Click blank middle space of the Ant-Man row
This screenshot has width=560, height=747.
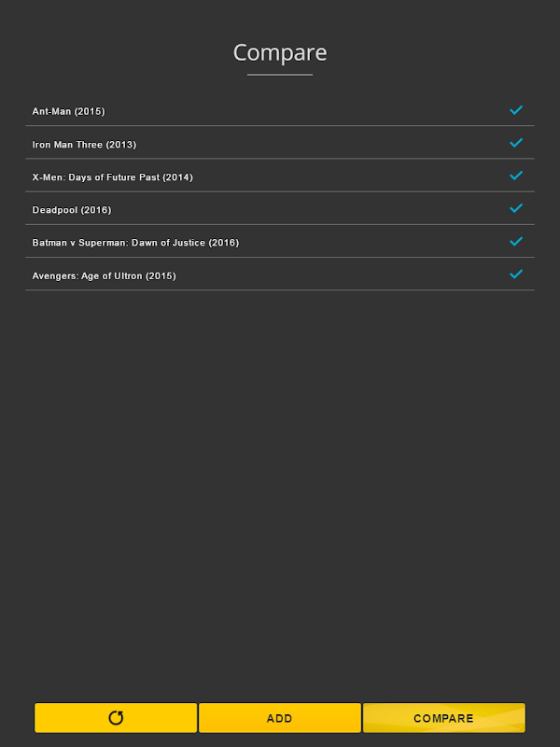[x=308, y=111]
